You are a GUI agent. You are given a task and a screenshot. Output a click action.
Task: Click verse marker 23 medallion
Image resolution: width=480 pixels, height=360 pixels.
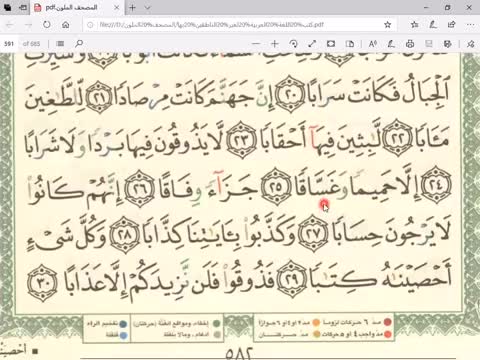coord(242,139)
